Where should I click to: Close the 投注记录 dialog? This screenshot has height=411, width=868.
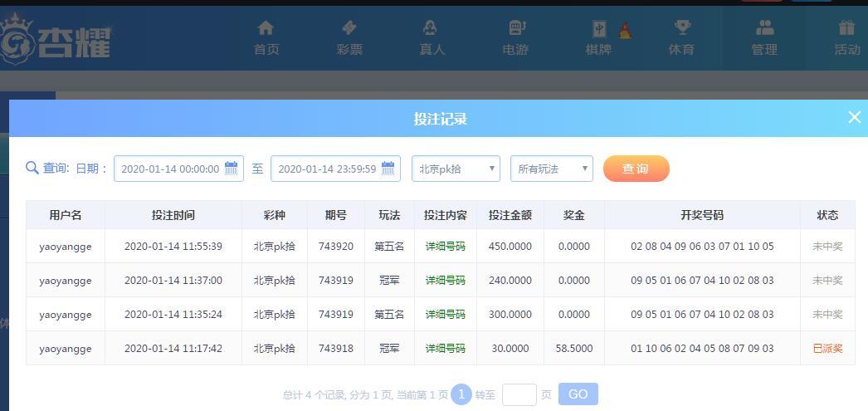coord(855,117)
